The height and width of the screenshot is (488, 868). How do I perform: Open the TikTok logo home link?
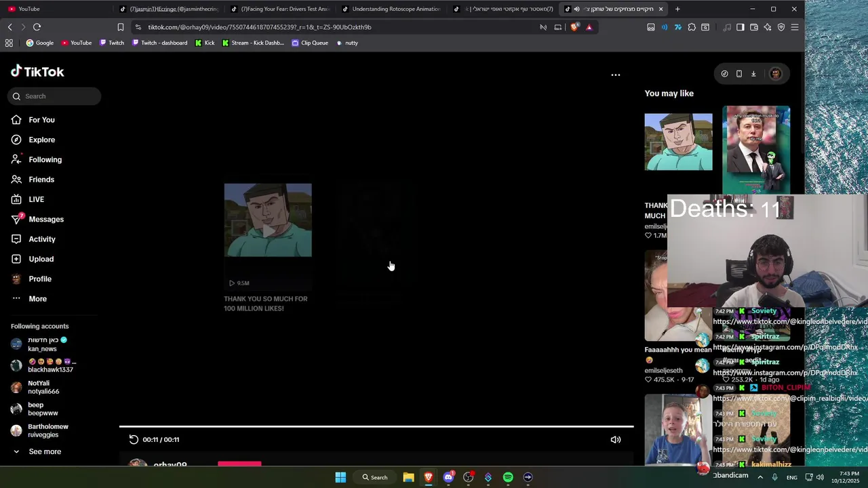pos(37,71)
